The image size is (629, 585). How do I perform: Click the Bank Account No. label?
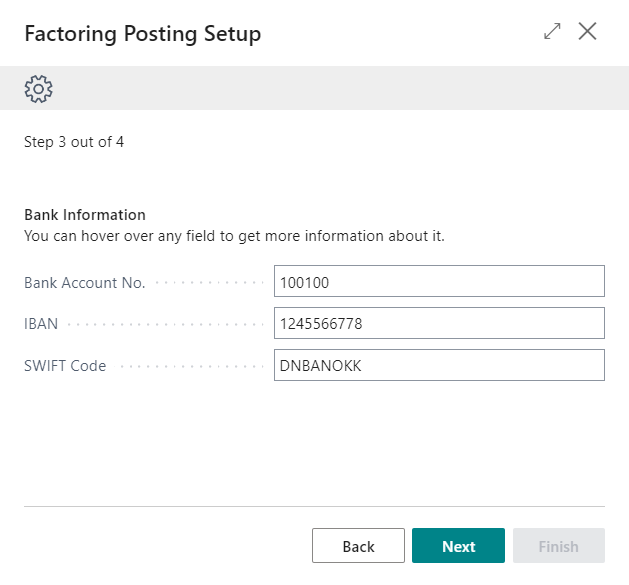(x=84, y=283)
